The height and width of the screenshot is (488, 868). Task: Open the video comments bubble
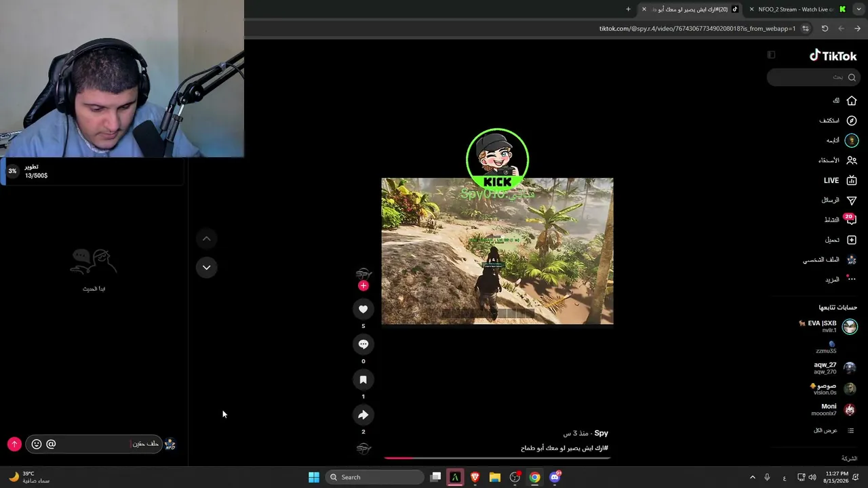[363, 344]
